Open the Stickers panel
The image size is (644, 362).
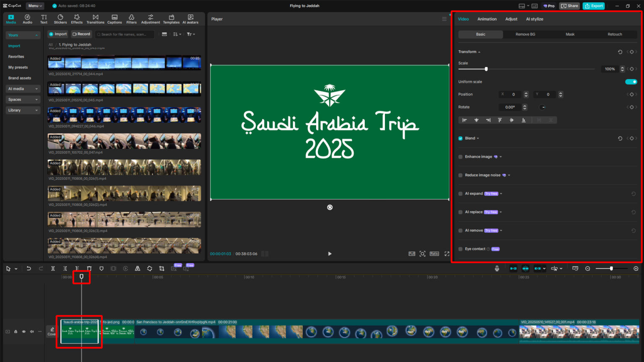[60, 18]
